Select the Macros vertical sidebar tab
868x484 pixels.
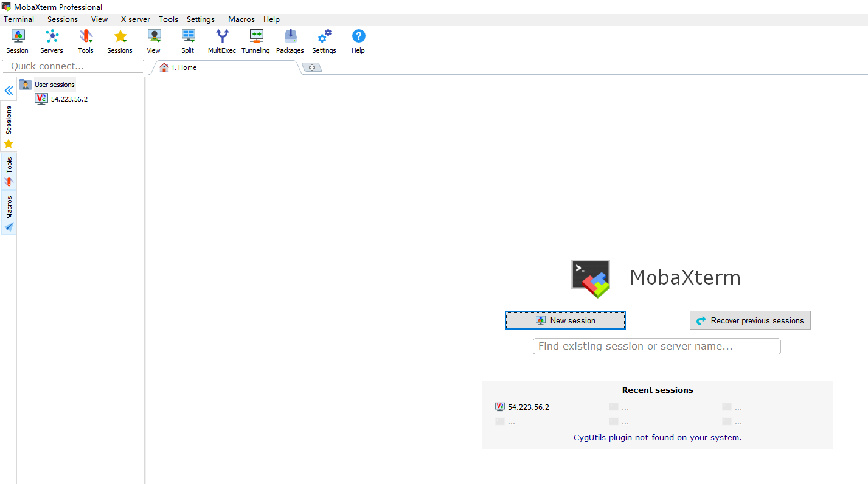(x=9, y=213)
